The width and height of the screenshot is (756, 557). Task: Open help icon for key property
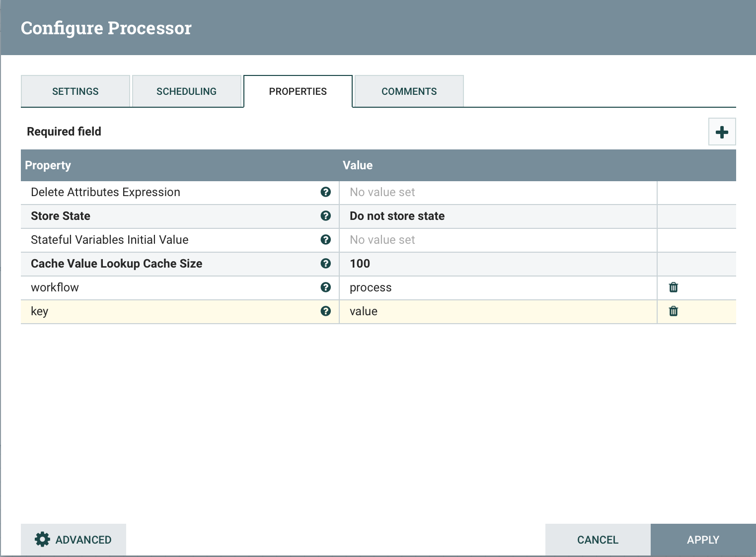[x=326, y=311]
